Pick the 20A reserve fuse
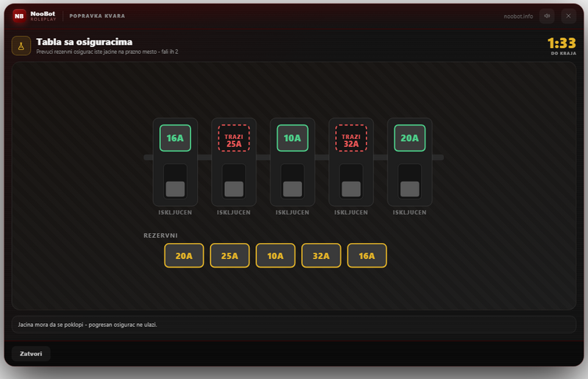The image size is (588, 379). pos(184,256)
